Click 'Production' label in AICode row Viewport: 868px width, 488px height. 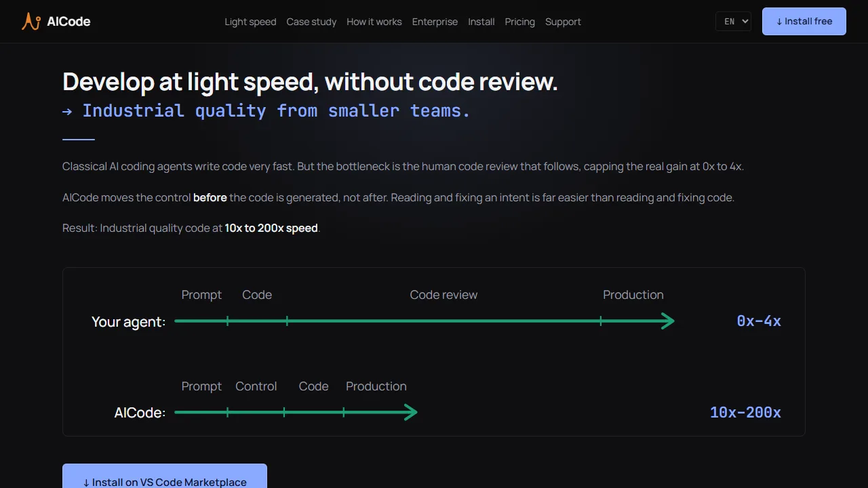coord(376,386)
